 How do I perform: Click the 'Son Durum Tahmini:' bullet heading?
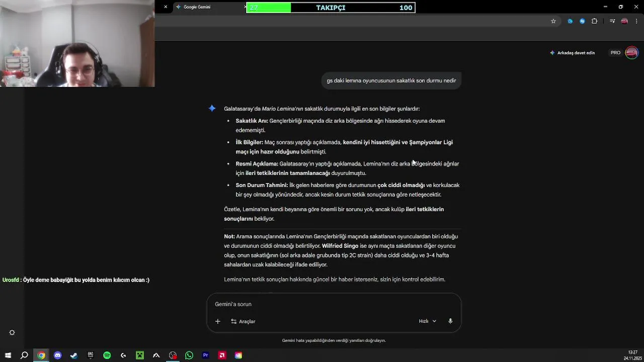coord(262,186)
